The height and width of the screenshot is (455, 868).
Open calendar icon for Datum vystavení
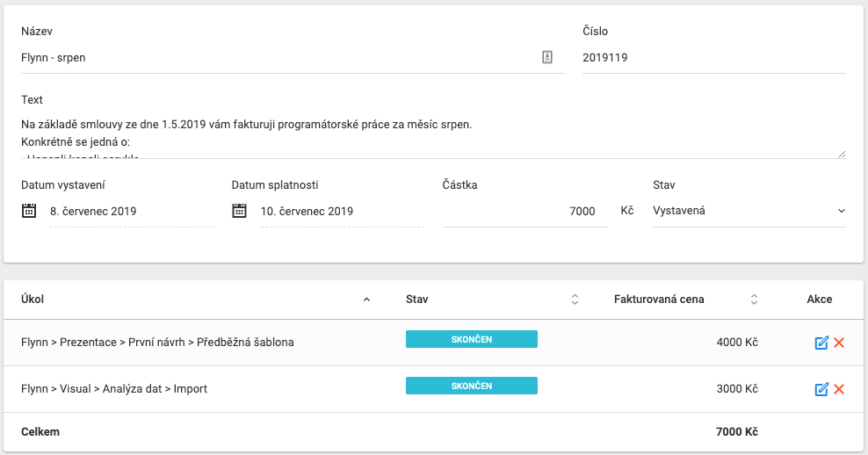tap(29, 211)
